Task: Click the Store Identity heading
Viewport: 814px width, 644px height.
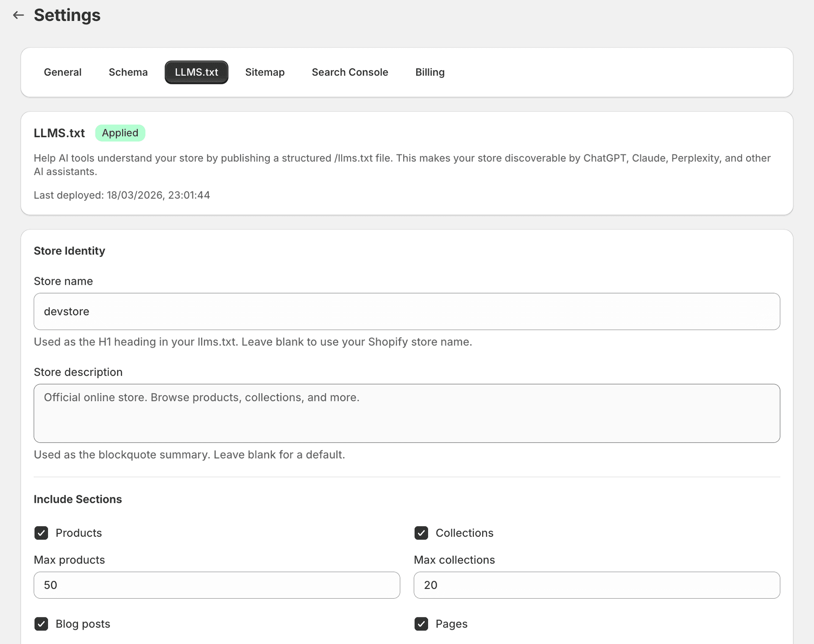Action: point(69,250)
